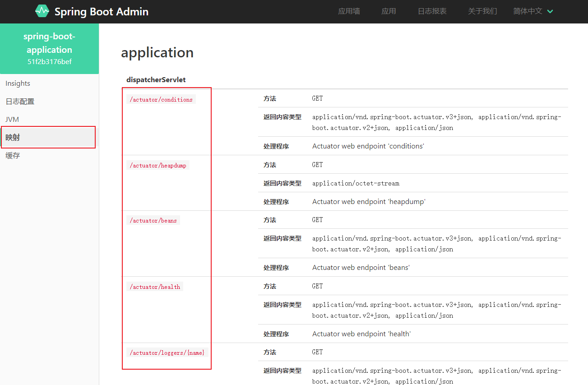Image resolution: width=588 pixels, height=385 pixels.
Task: Click the GET method of /actuator/beans
Action: pyautogui.click(x=318, y=220)
